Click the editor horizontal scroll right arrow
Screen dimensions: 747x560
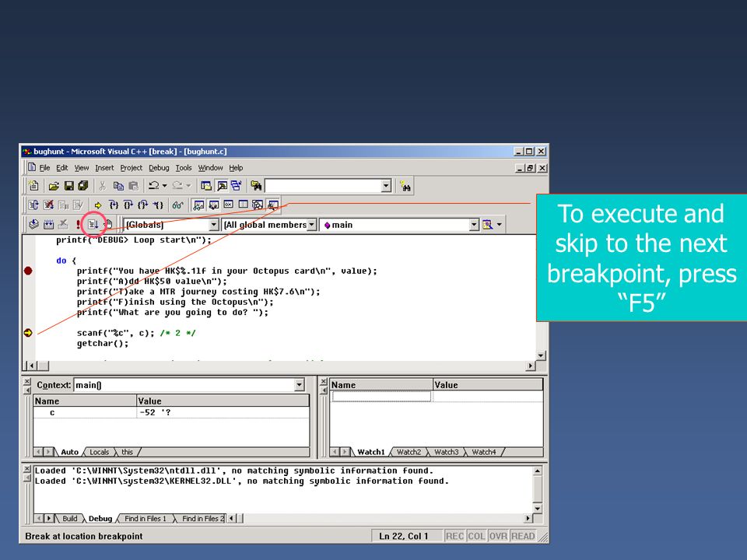tap(530, 366)
